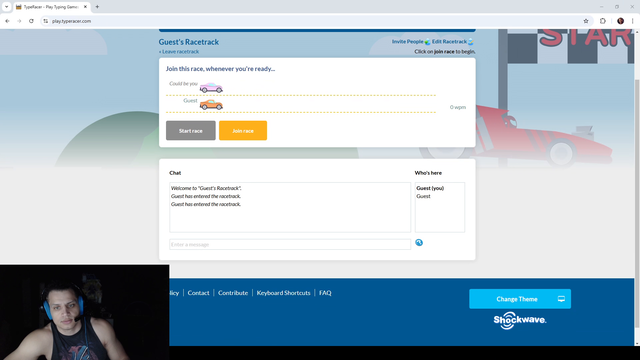Click the address bar URL play.typeracer.com
The width and height of the screenshot is (640, 360).
(71, 21)
